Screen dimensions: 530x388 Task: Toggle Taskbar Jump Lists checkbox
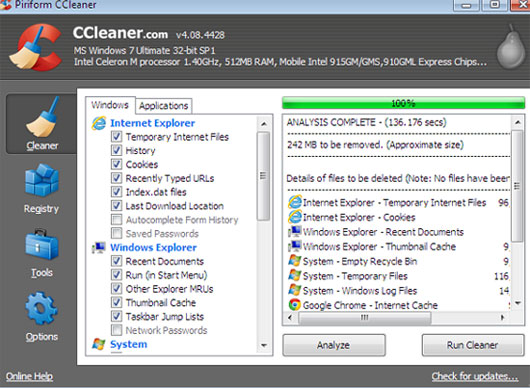coord(117,316)
